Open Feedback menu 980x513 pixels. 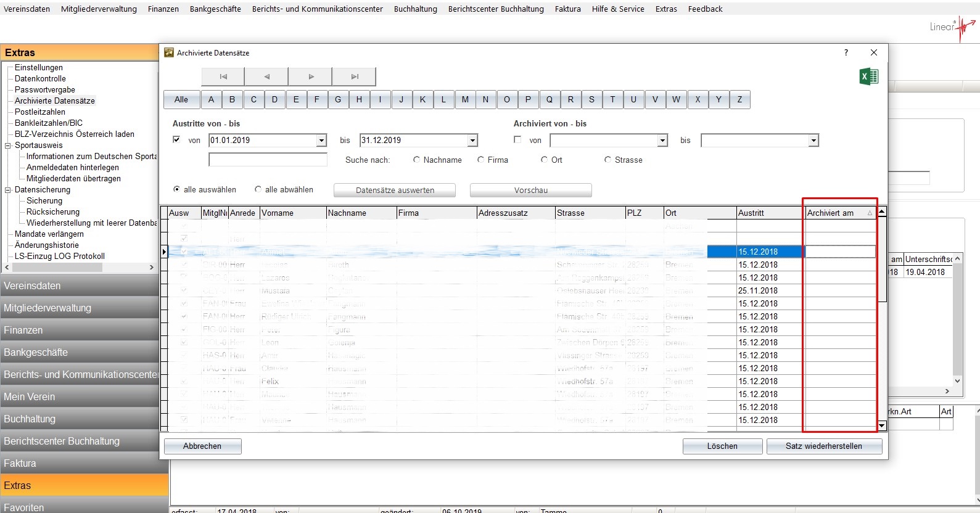(705, 9)
